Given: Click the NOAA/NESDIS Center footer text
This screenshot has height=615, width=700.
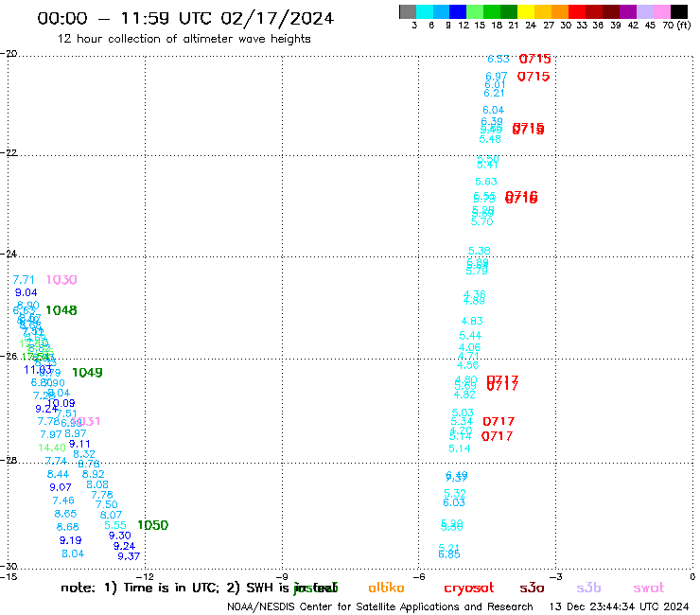Looking at the screenshot, I should (380, 607).
